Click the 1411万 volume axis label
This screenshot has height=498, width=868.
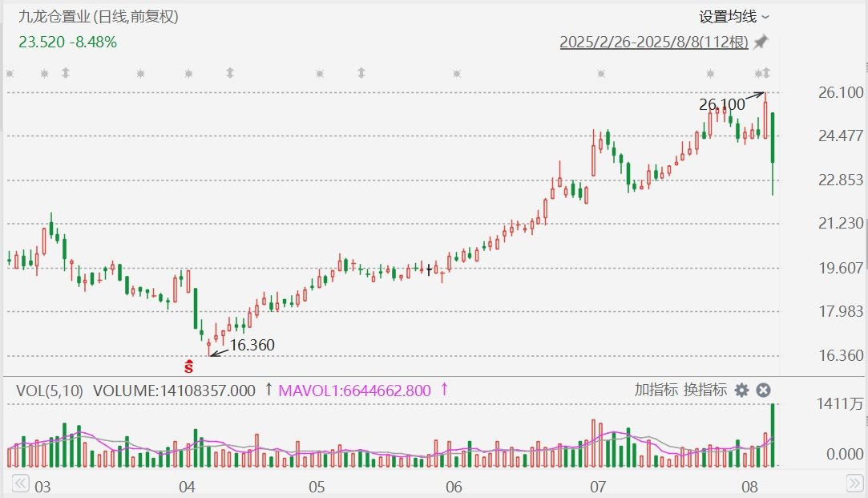coord(840,404)
